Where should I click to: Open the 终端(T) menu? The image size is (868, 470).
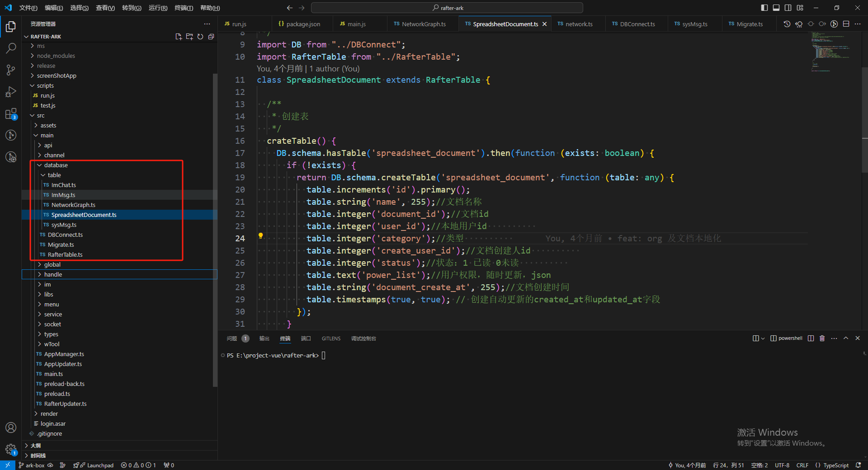184,8
